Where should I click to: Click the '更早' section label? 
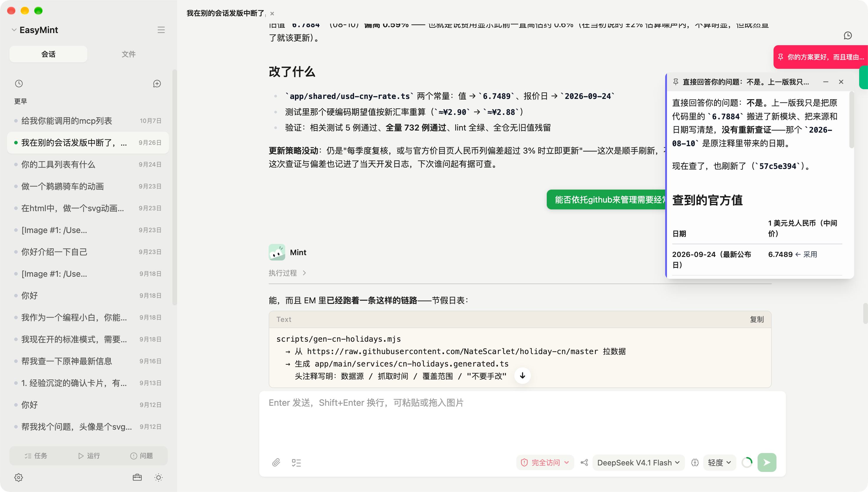tap(21, 101)
